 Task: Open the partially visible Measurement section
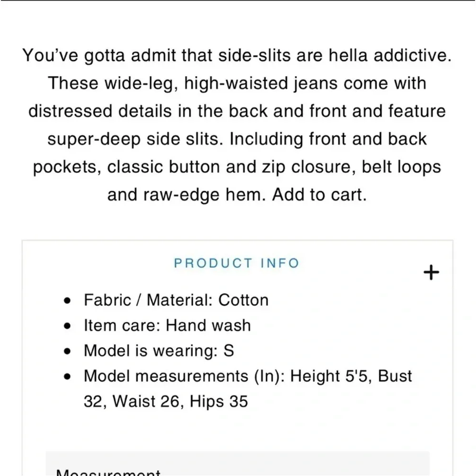pos(108,471)
